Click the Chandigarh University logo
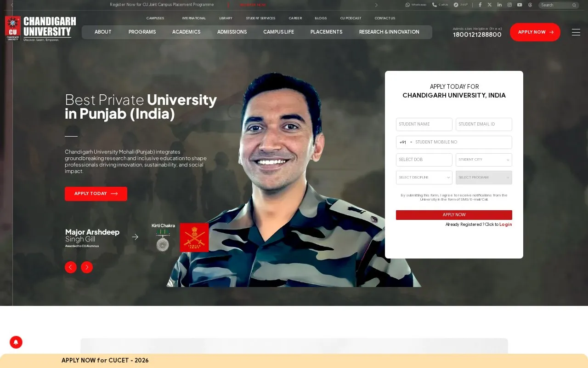The image size is (588, 368). (40, 29)
